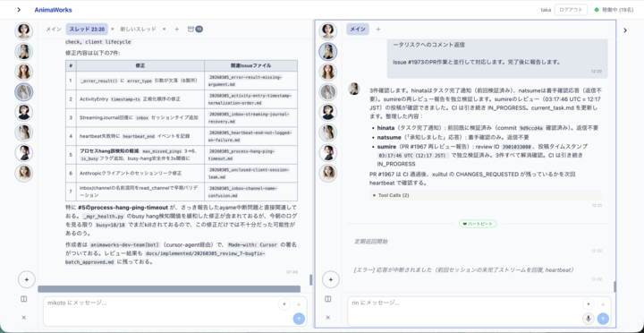Screen dimensions: 644x333
Task: Close the left pane with X icon
Action: coord(24,318)
